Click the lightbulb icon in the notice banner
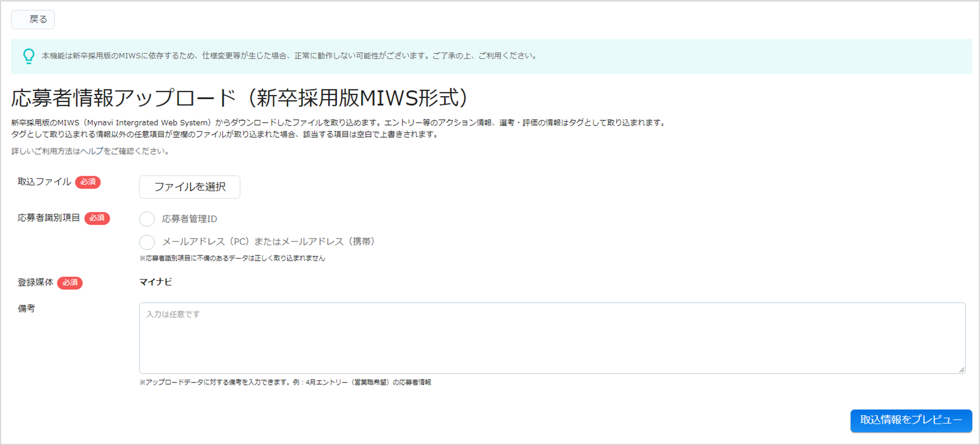 (29, 56)
